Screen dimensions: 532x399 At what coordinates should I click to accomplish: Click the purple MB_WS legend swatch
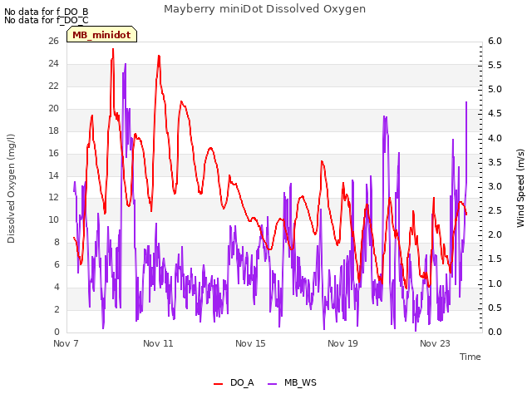pyautogui.click(x=273, y=384)
